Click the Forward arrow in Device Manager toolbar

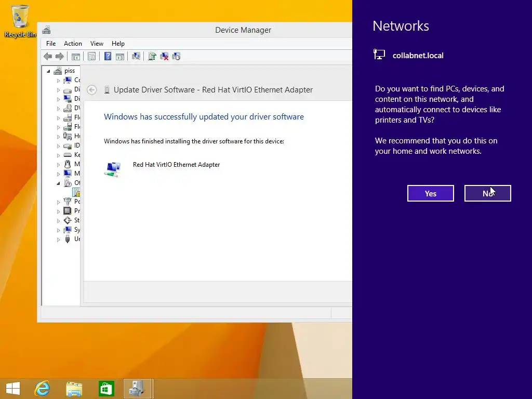59,56
